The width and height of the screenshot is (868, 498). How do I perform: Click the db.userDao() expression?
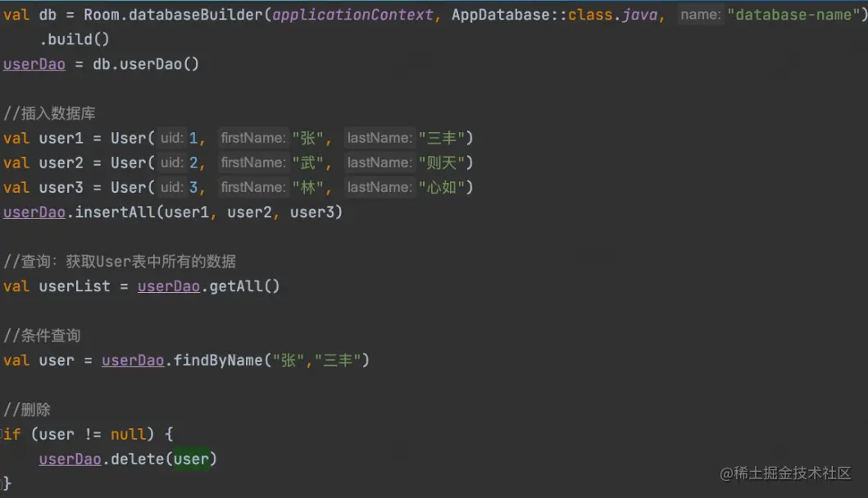[146, 64]
